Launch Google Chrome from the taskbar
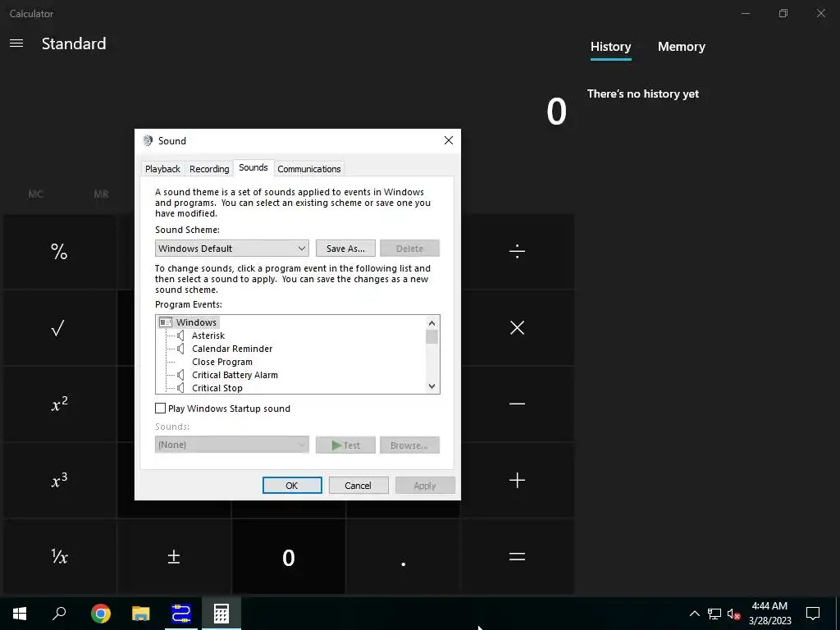The image size is (840, 630). pos(101,614)
